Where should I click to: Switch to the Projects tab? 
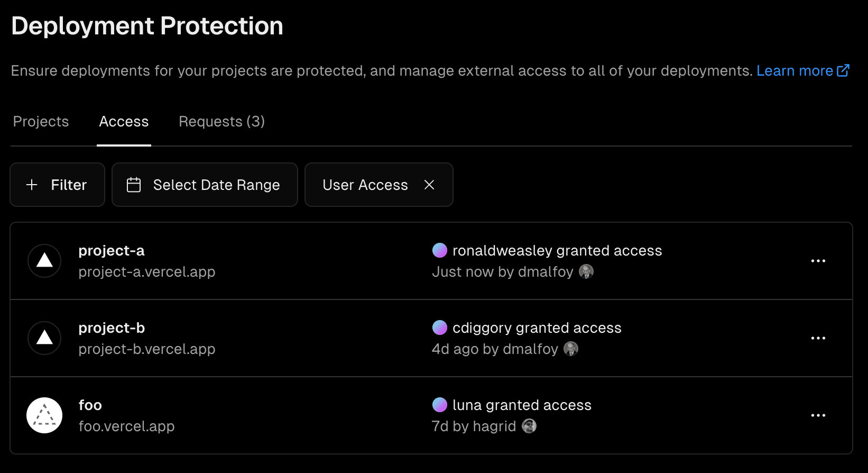pos(41,122)
